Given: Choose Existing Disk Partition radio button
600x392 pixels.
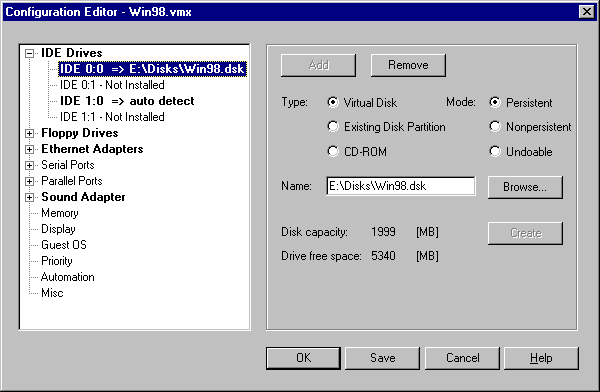Looking at the screenshot, I should [x=333, y=127].
